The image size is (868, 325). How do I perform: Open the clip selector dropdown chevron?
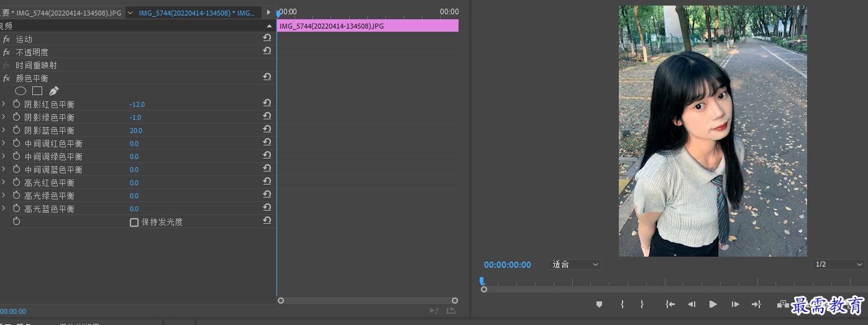130,12
